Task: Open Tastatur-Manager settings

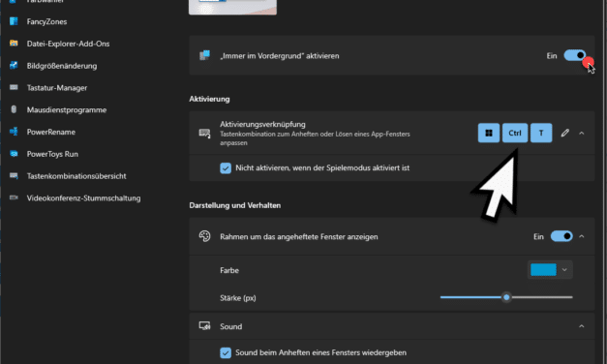Action: (57, 88)
